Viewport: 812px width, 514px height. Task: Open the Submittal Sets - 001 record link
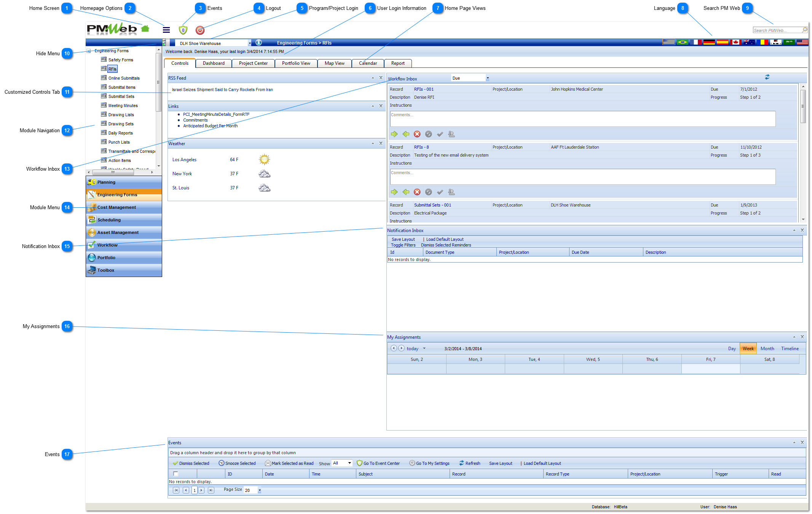(x=432, y=205)
